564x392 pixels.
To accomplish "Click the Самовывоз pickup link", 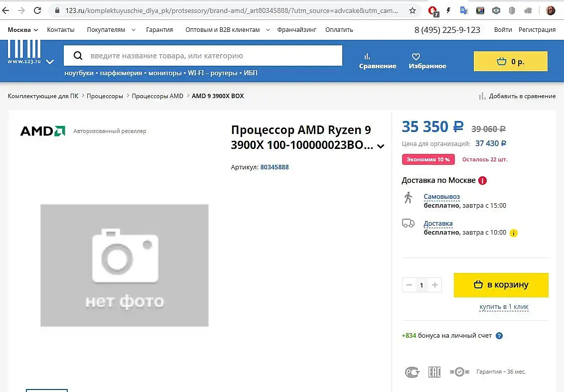I will 442,197.
